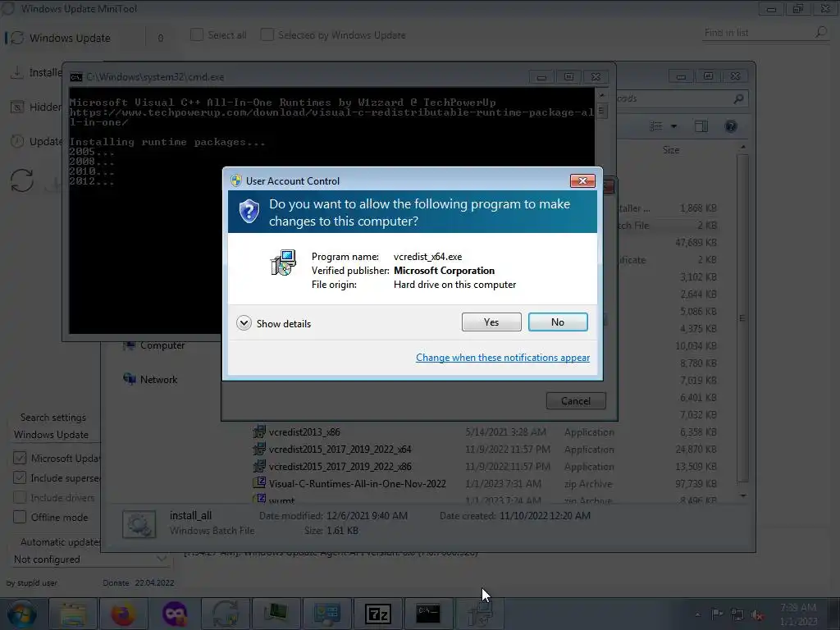
Task: Toggle Explorer preview pane icon
Action: 701,126
